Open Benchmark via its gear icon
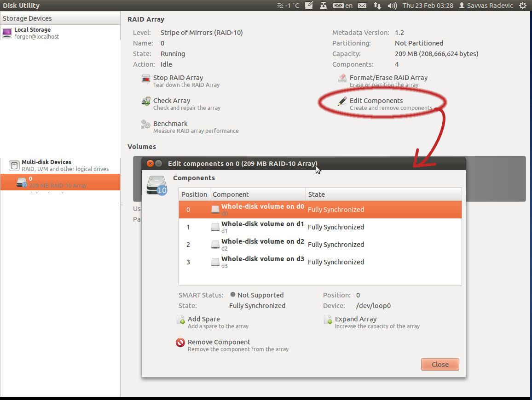532x400 pixels. click(x=146, y=125)
